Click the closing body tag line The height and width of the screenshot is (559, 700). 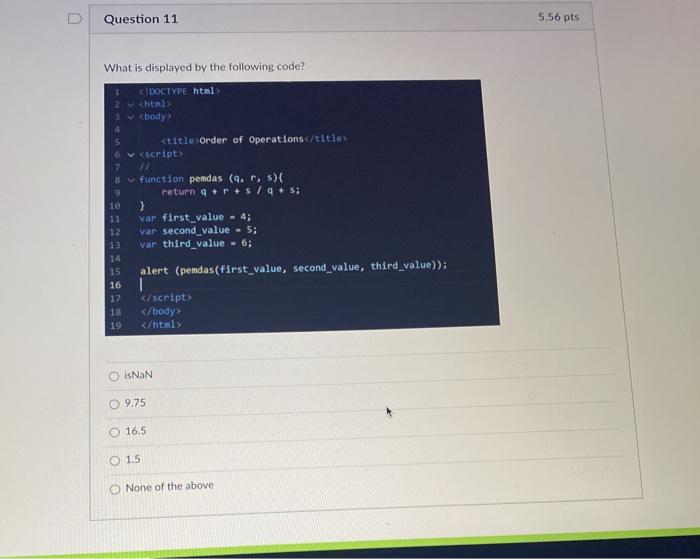(161, 311)
